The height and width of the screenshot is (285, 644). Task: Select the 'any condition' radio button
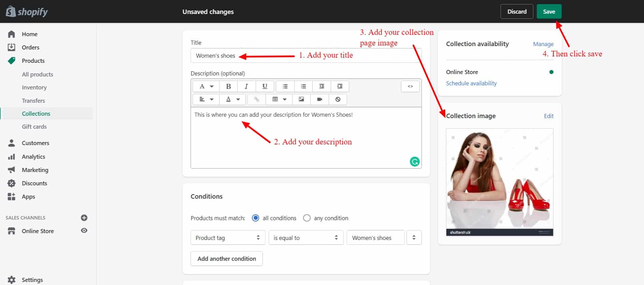pos(307,218)
